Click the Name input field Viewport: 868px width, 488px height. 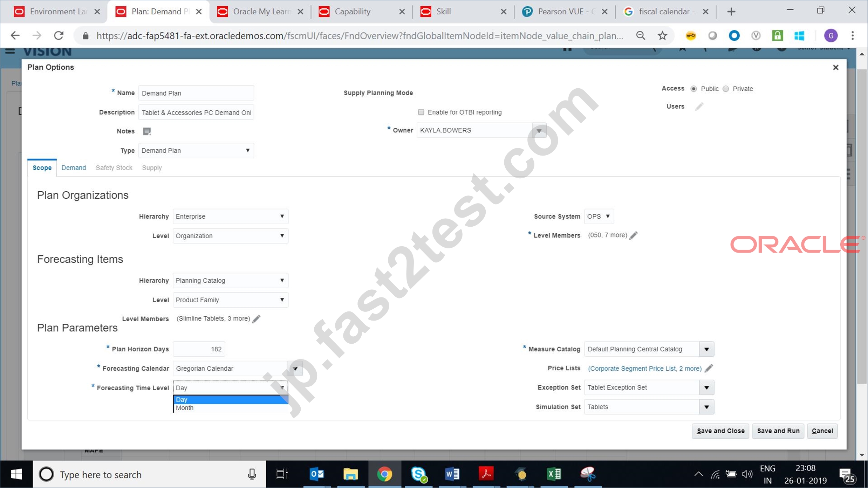[x=196, y=93]
